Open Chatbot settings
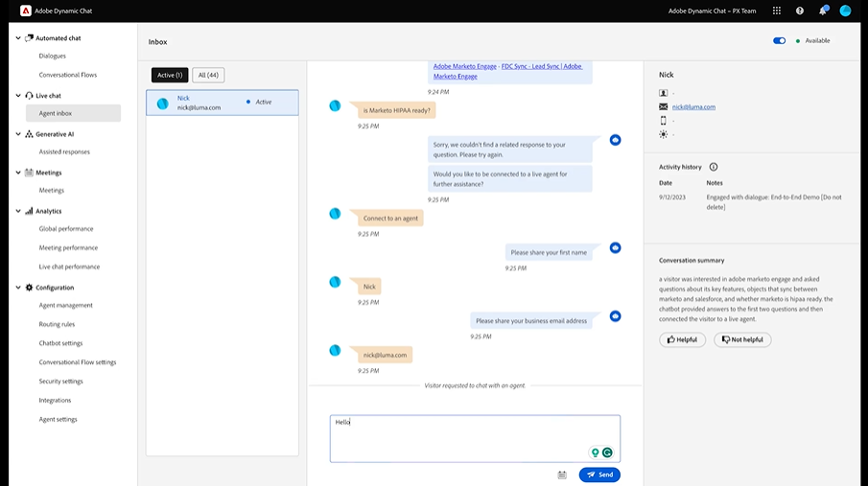Image resolution: width=868 pixels, height=486 pixels. click(60, 343)
